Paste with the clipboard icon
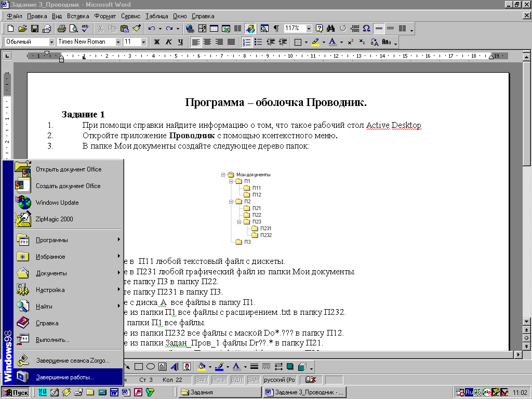 tap(125, 29)
